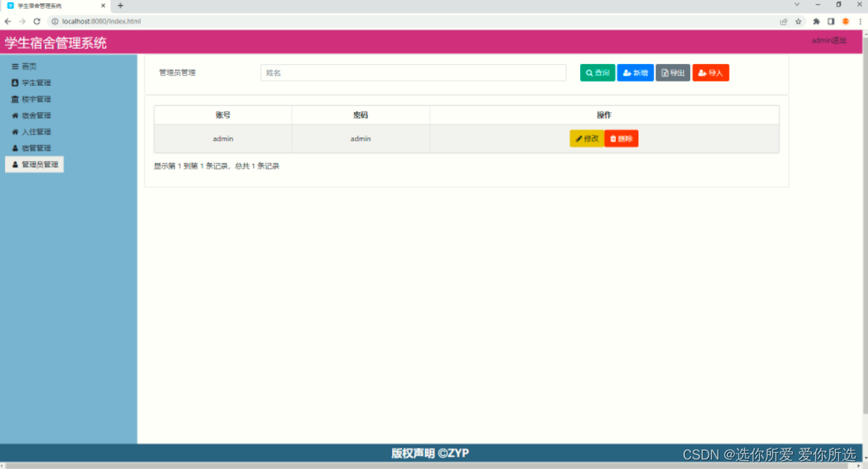Open 楼宇管理 in the sidebar
The width and height of the screenshot is (868, 469).
(x=31, y=99)
